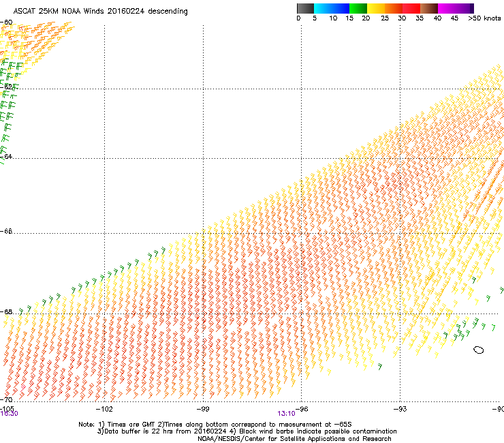Click the -60 latitude axis label

point(6,22)
